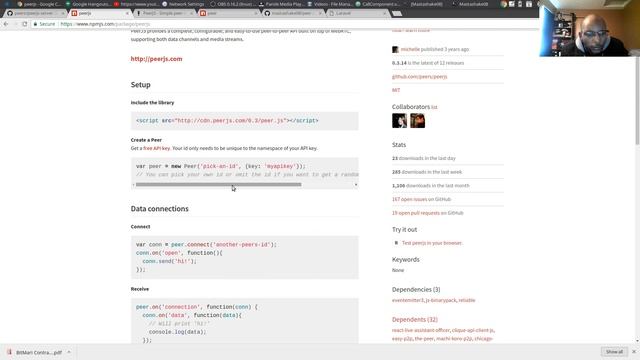Click the 'var peer = new Peer' code line
Screen dimensions: 640x360
220,166
